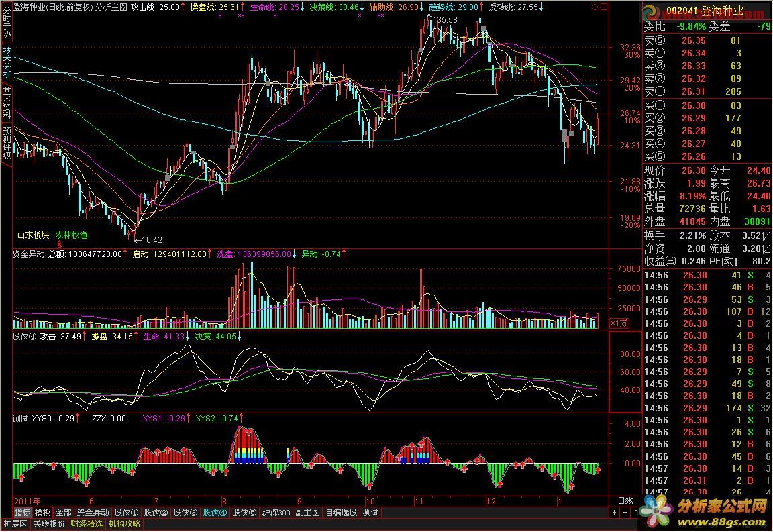Click the 14:56 trade row with volume 107
The width and height of the screenshot is (773, 532).
click(x=707, y=311)
